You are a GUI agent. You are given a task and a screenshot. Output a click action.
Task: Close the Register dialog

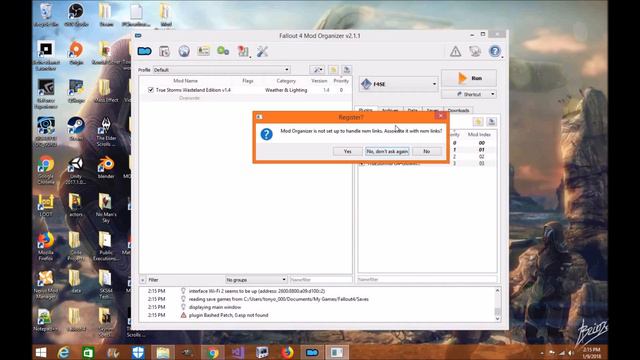coord(440,116)
